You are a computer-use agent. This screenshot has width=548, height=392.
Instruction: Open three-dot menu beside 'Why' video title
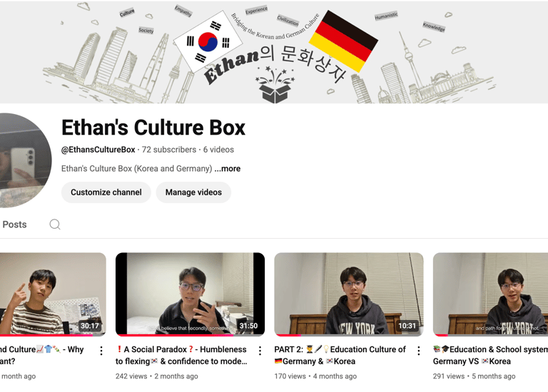click(x=101, y=351)
